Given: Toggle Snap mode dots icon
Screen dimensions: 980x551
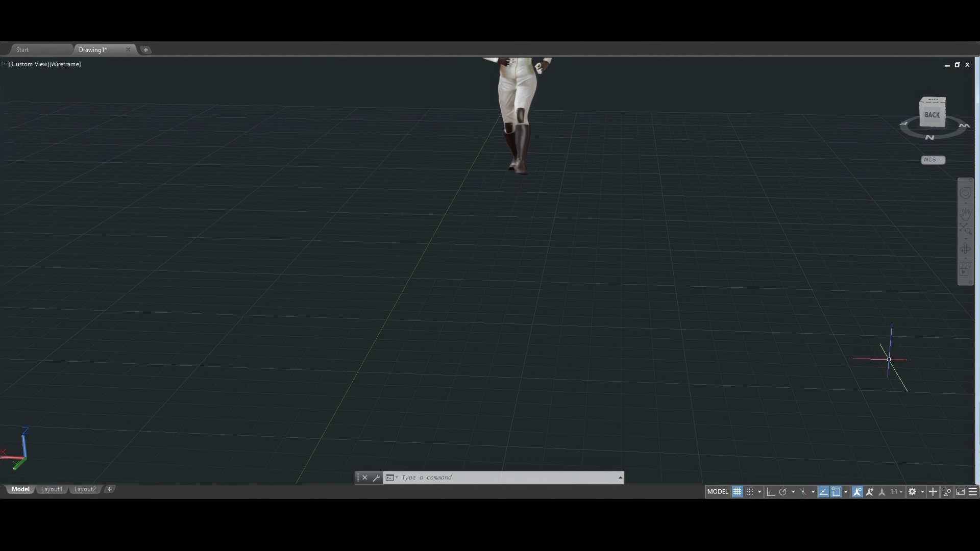Looking at the screenshot, I should tap(749, 492).
